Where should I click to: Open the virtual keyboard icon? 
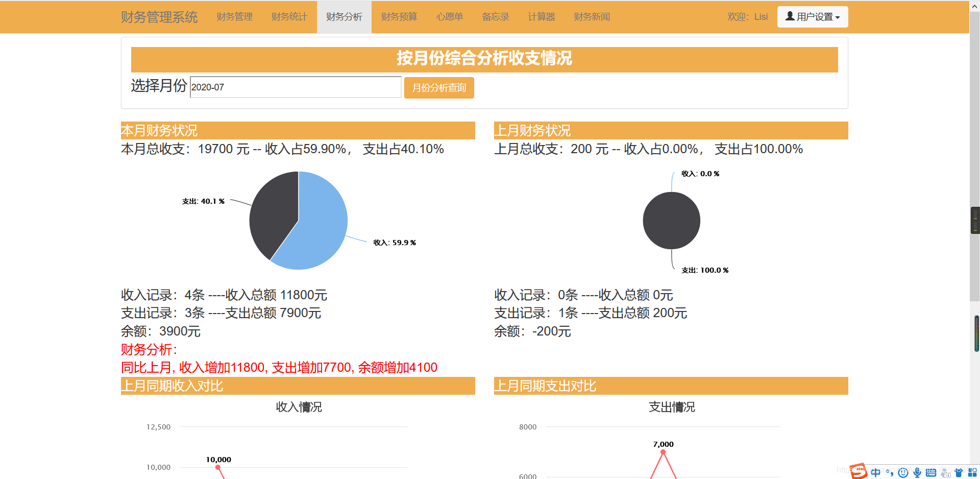(x=930, y=472)
